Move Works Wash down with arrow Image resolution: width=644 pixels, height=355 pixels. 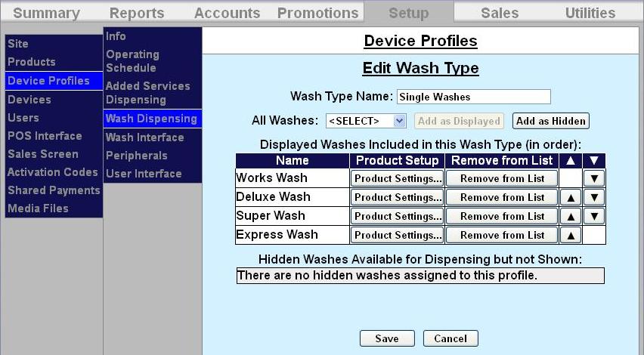[x=594, y=178]
